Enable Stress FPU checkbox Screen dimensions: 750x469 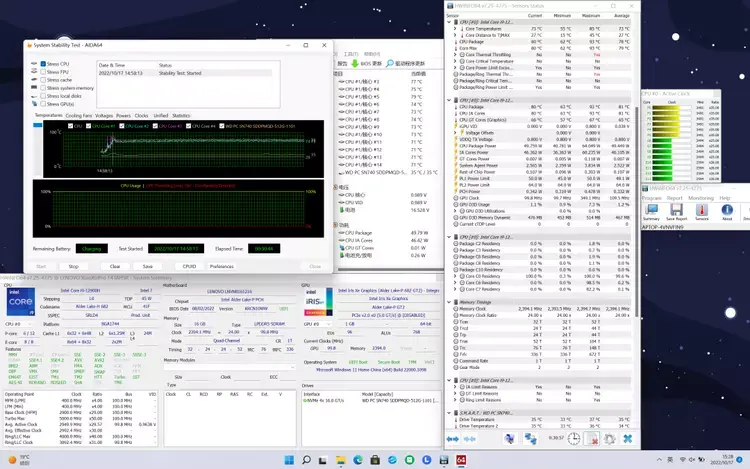tap(43, 72)
